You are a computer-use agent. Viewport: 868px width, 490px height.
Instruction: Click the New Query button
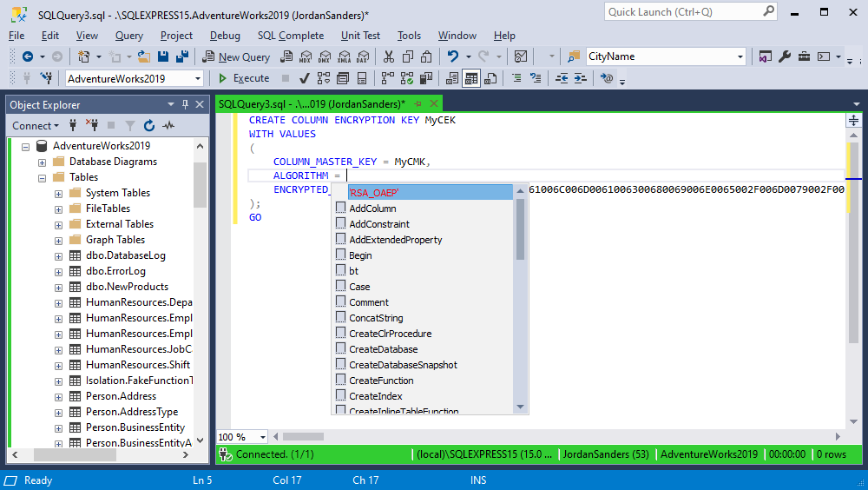[236, 56]
